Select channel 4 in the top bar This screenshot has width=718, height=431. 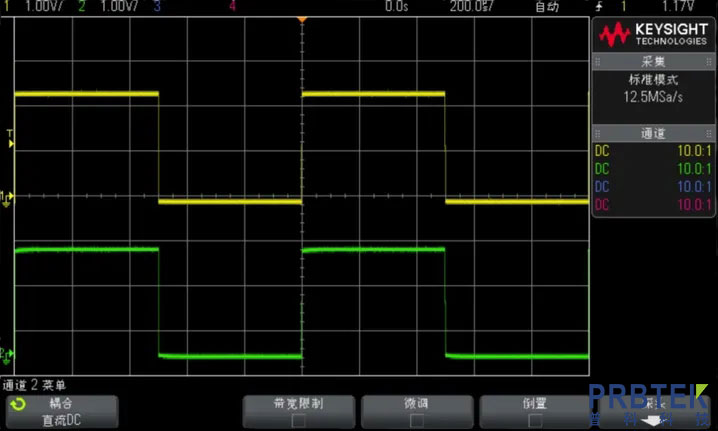pos(233,6)
